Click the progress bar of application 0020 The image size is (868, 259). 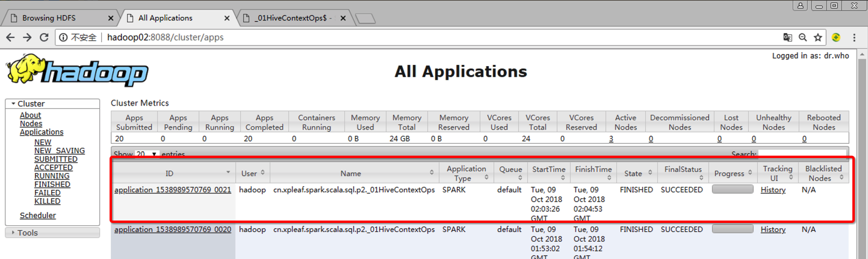click(733, 229)
